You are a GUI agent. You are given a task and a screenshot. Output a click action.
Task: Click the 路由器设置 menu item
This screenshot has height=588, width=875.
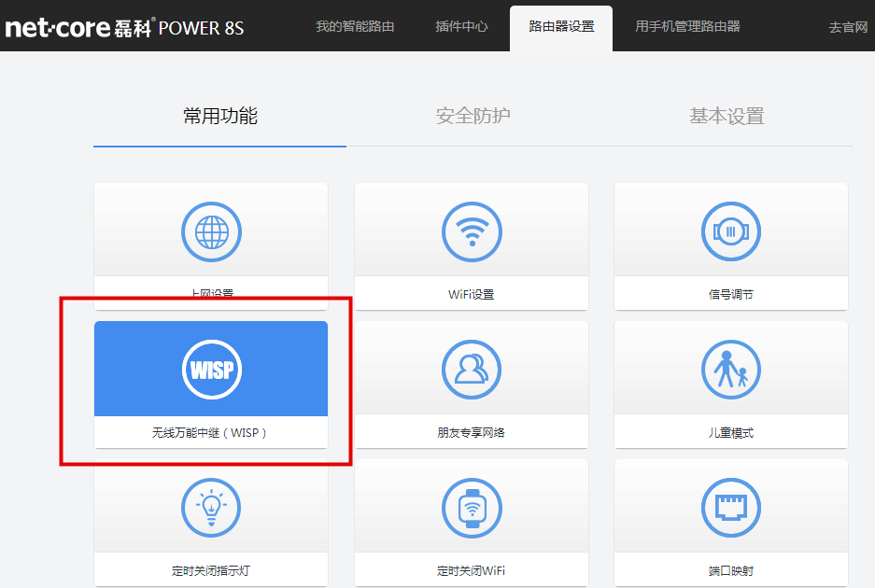560,27
